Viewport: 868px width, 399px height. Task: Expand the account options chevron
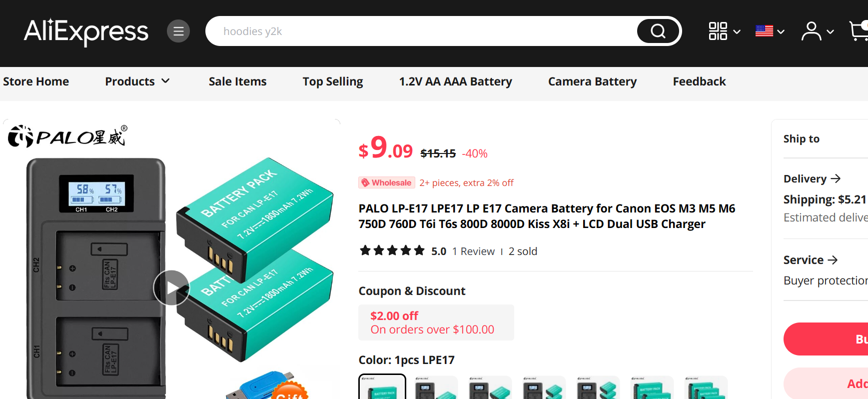coord(831,31)
